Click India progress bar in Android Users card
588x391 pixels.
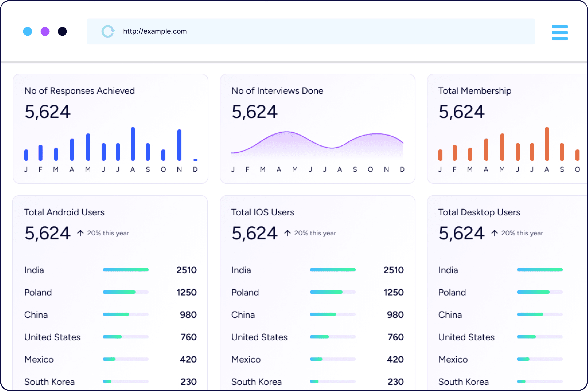(x=125, y=270)
